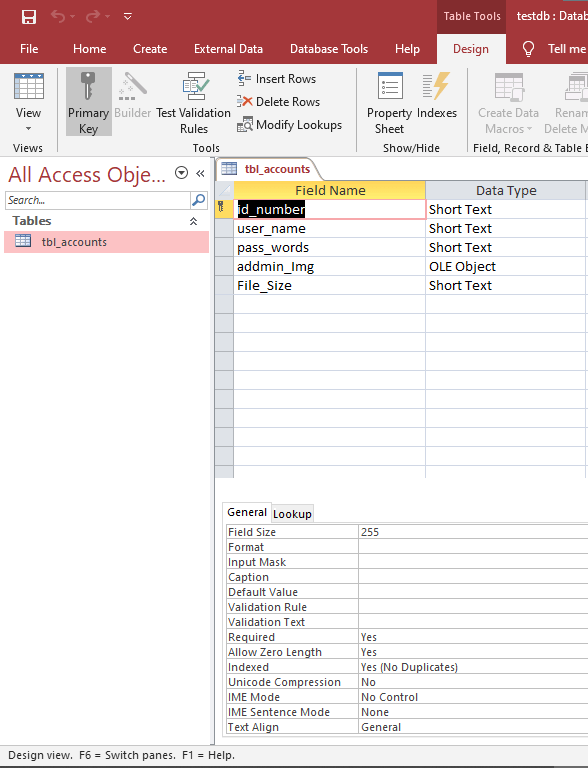Click the Default Value property box
This screenshot has width=588, height=768.
click(x=473, y=592)
